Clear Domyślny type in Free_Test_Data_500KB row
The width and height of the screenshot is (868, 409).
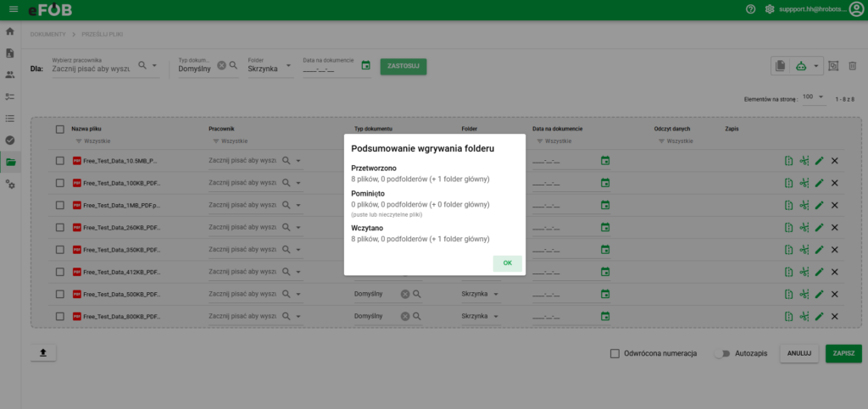tap(404, 294)
